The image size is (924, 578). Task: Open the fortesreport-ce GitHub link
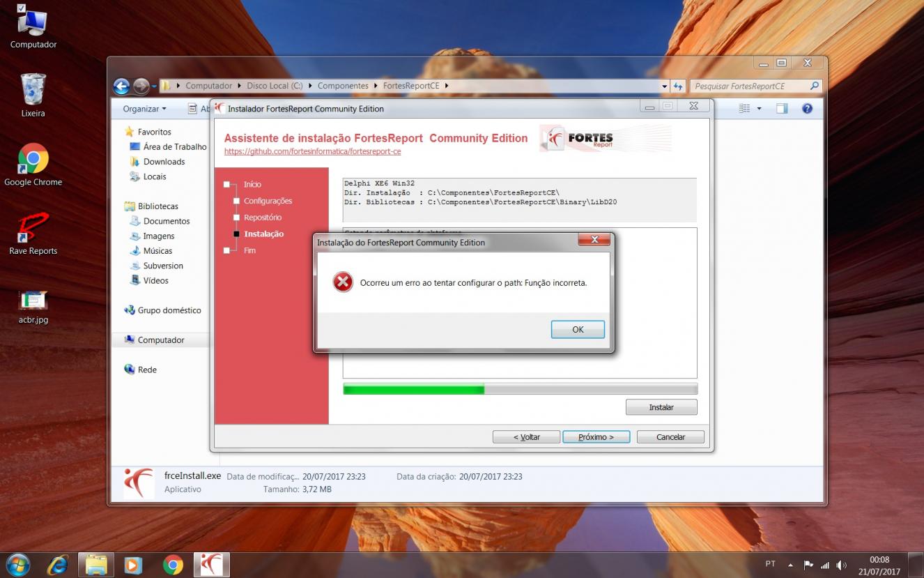pos(313,151)
